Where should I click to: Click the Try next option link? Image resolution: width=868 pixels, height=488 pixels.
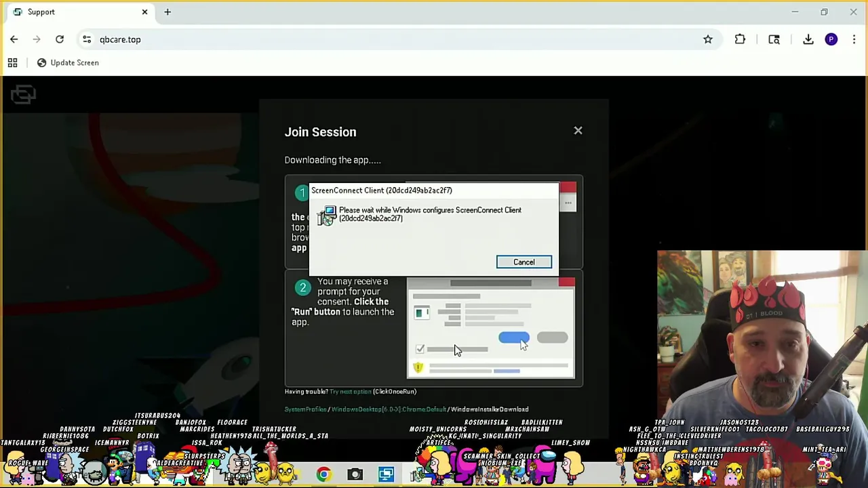350,392
